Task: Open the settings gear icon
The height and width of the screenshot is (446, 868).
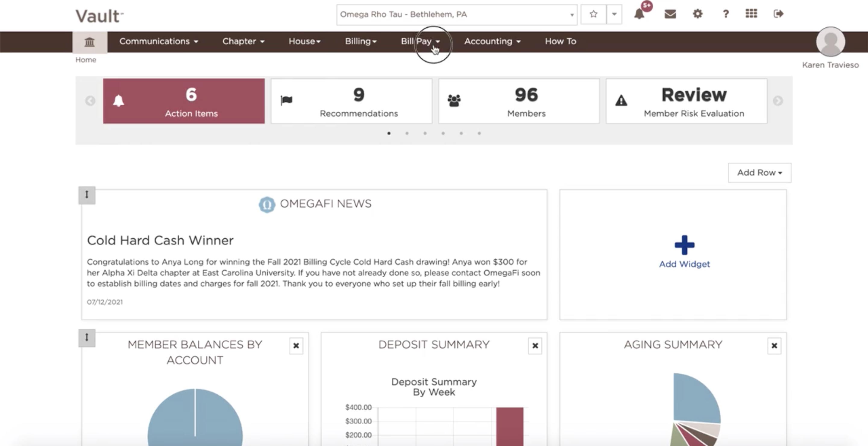Action: coord(697,14)
